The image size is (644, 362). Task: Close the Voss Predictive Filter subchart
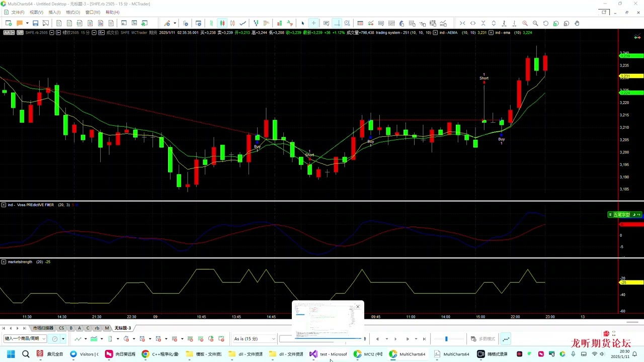[x=4, y=205]
